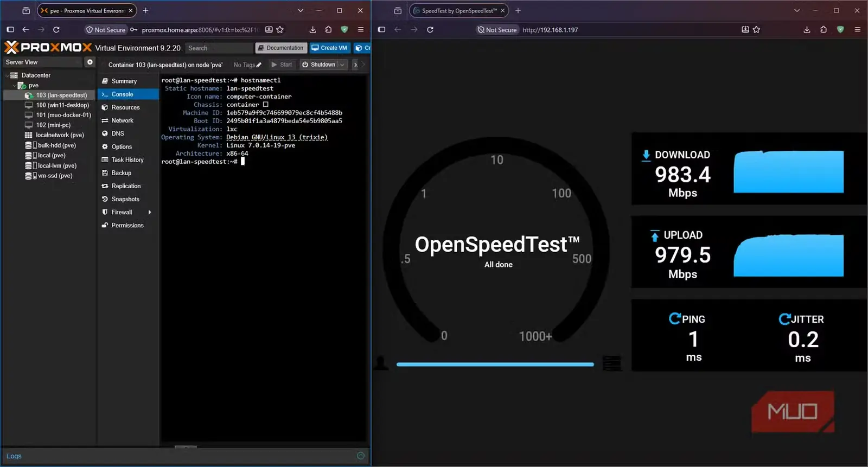
Task: Open a new tab in the SpeedTest window
Action: pos(518,10)
